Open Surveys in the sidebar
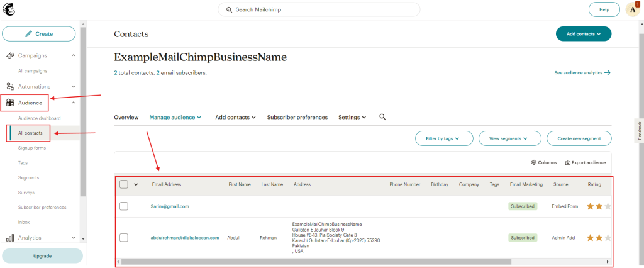The width and height of the screenshot is (644, 268). coord(26,193)
